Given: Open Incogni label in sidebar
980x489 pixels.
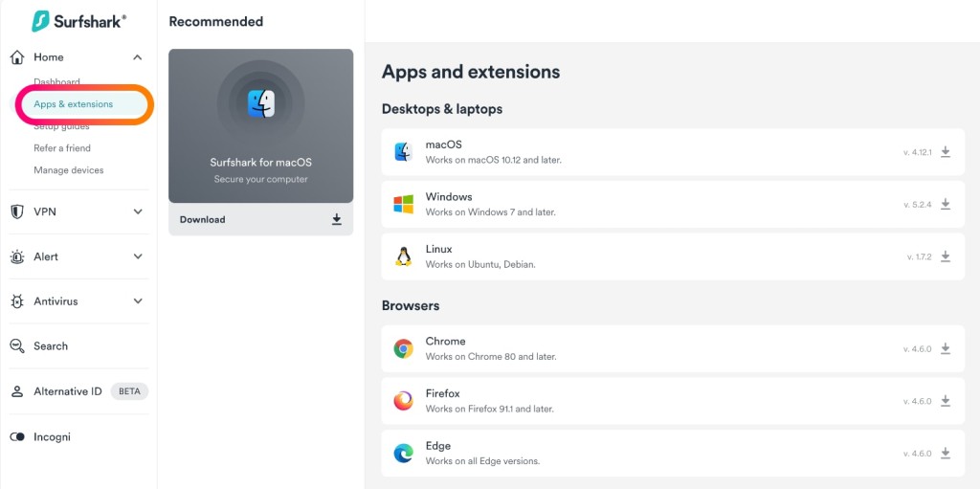Looking at the screenshot, I should point(52,436).
